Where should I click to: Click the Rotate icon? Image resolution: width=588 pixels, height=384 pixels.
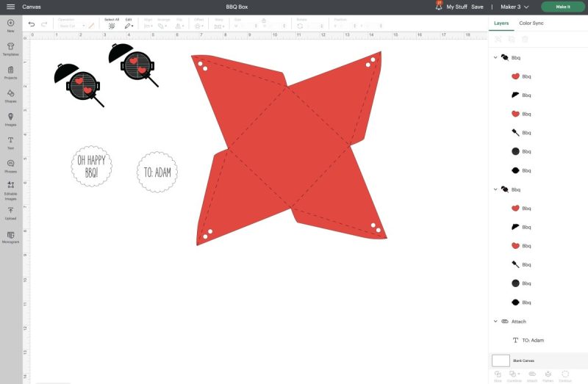coord(300,26)
